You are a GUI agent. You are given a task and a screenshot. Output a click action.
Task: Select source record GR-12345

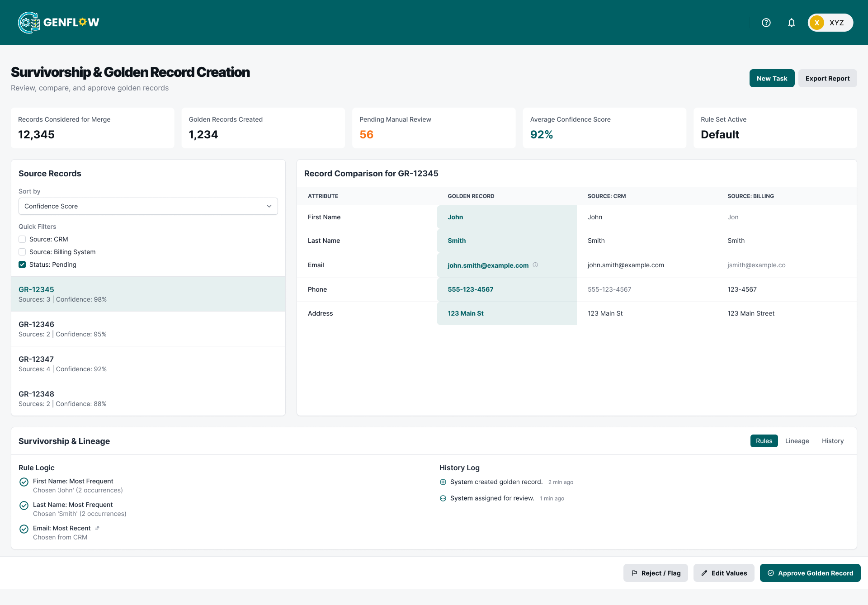point(148,294)
